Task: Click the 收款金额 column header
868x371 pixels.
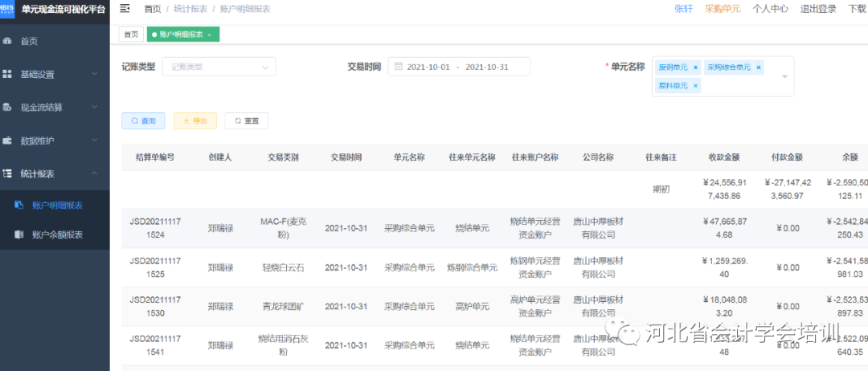Action: click(x=725, y=157)
